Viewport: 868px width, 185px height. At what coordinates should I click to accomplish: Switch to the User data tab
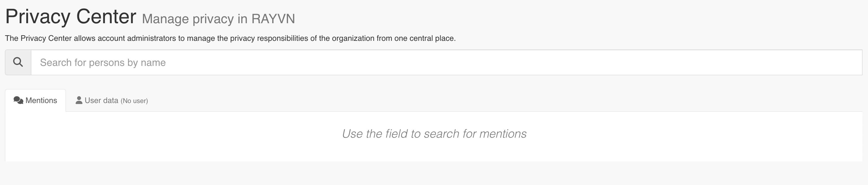tap(112, 101)
